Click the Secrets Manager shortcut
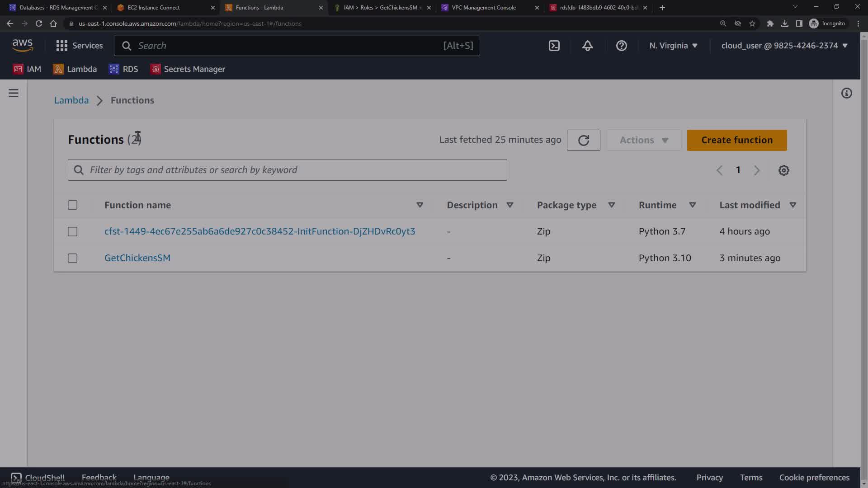The width and height of the screenshot is (868, 488). (188, 69)
